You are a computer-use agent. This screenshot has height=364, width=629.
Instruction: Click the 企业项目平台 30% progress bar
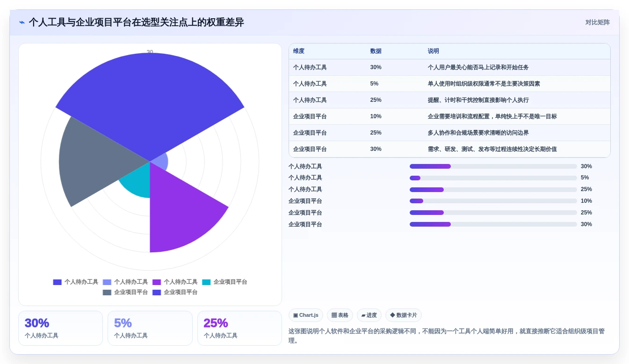[493, 224]
